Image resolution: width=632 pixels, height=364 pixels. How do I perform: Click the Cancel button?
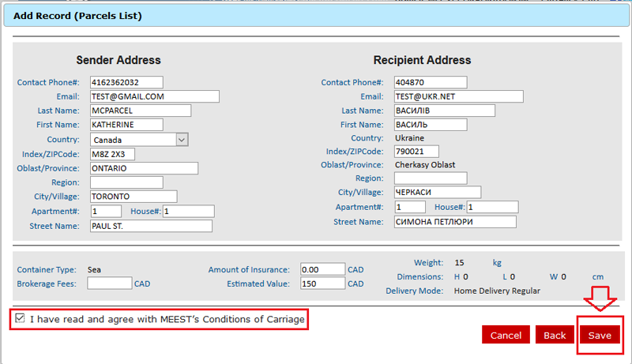[506, 335]
